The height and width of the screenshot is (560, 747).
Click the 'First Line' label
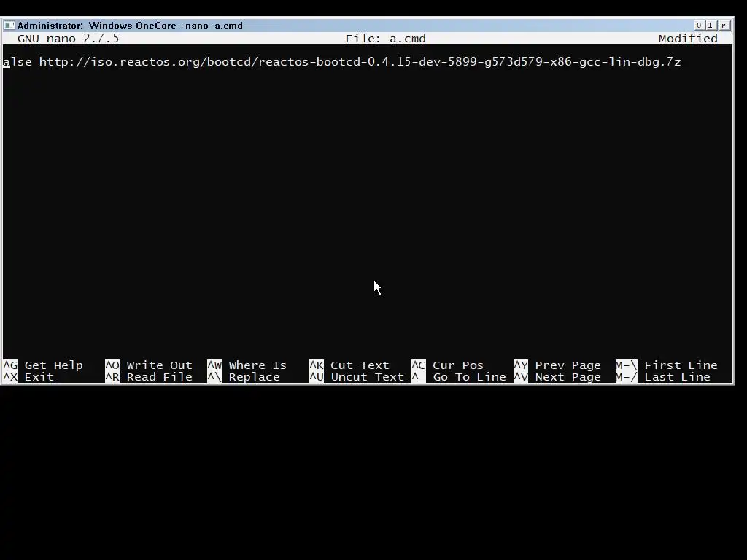click(x=681, y=365)
